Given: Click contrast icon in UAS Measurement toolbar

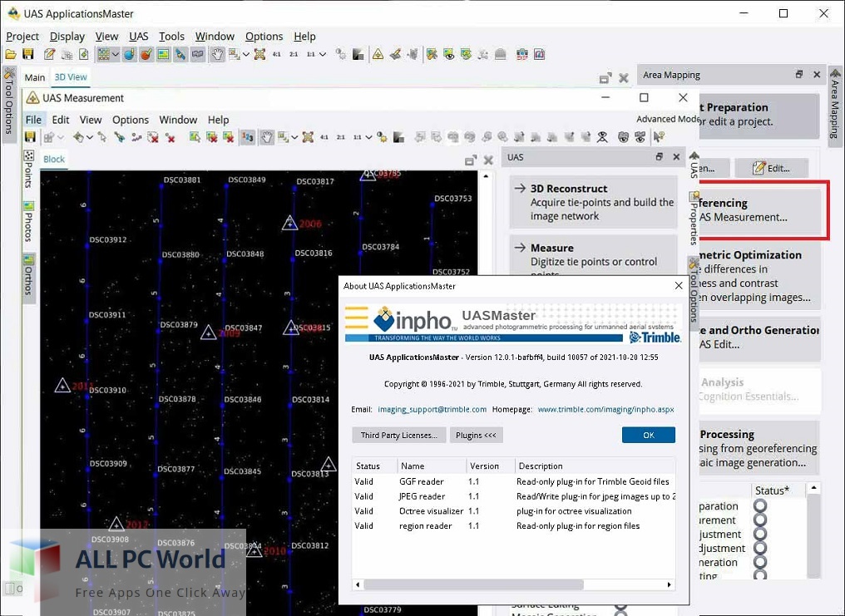Looking at the screenshot, I should (398, 137).
